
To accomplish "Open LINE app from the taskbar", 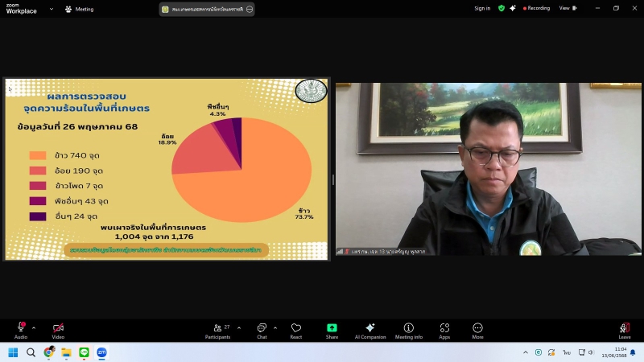I will point(84,352).
